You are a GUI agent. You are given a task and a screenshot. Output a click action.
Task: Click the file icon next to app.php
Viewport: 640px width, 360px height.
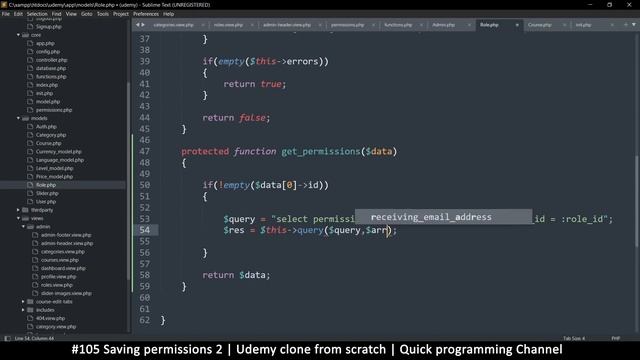point(30,43)
